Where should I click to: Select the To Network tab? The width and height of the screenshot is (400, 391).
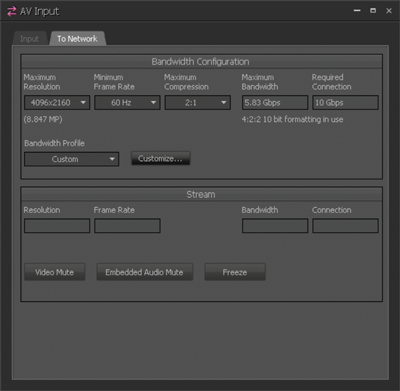click(x=77, y=39)
